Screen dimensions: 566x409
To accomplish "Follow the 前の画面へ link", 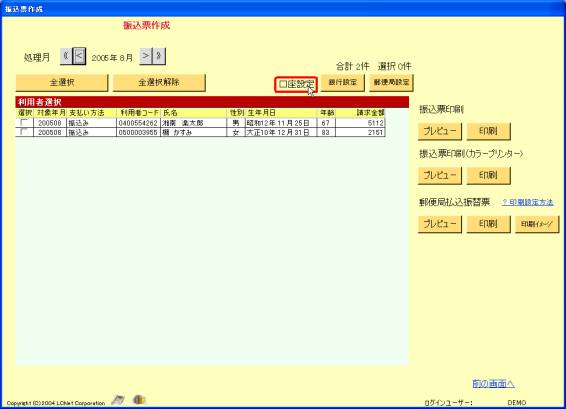I will [493, 384].
